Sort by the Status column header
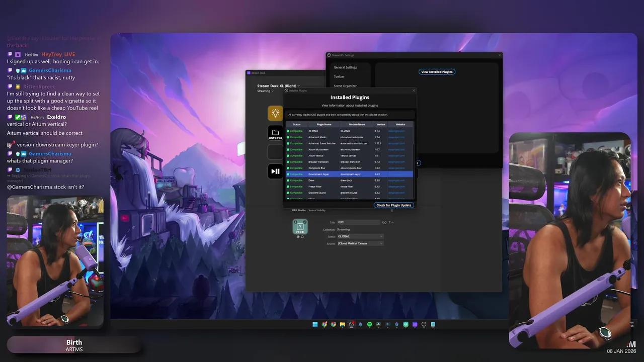 click(x=297, y=124)
